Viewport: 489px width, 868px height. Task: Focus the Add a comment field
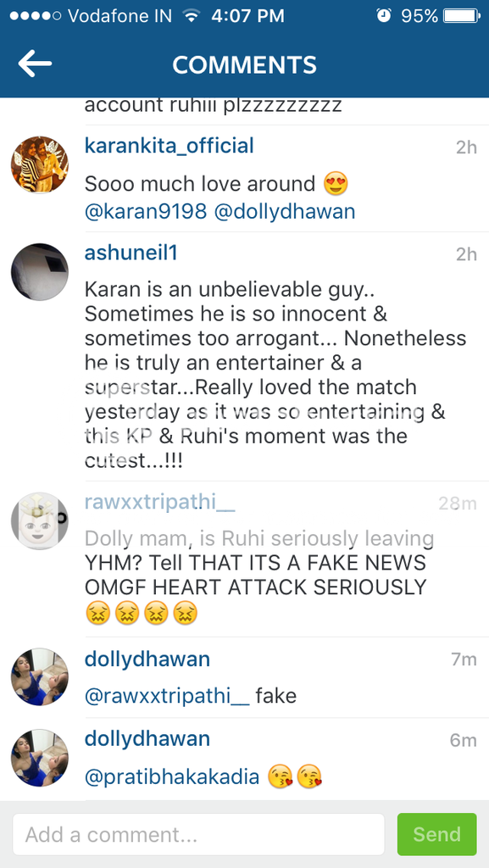(198, 834)
